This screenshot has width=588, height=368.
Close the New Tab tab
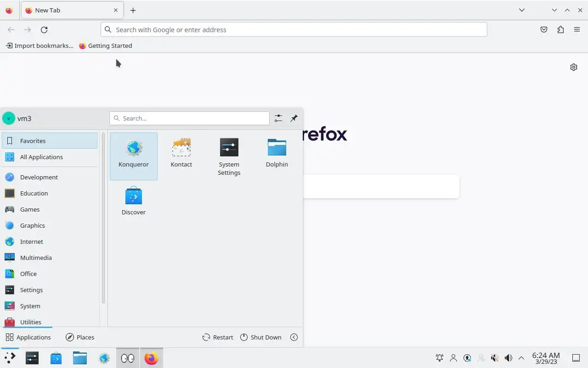(x=116, y=10)
